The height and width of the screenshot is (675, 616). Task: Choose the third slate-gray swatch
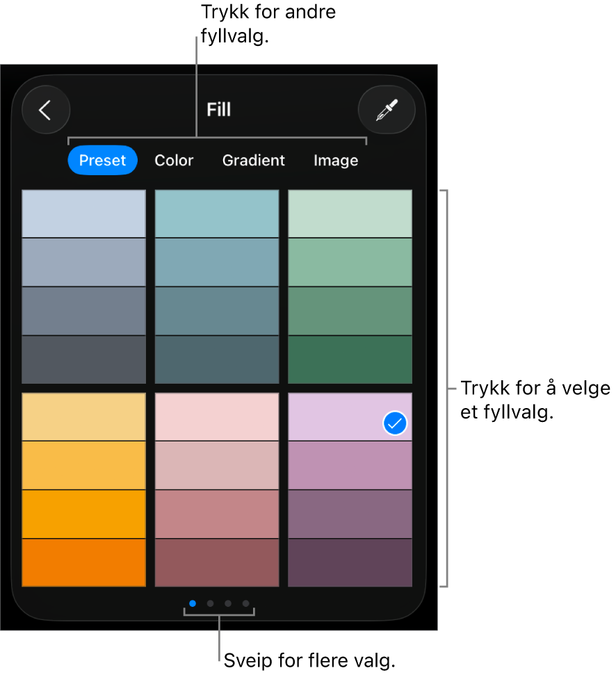coord(84,311)
